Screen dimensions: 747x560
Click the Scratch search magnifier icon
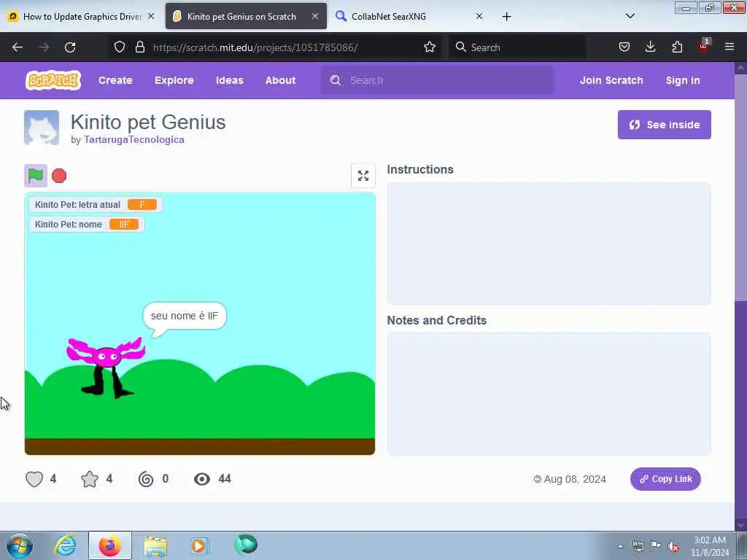point(336,80)
